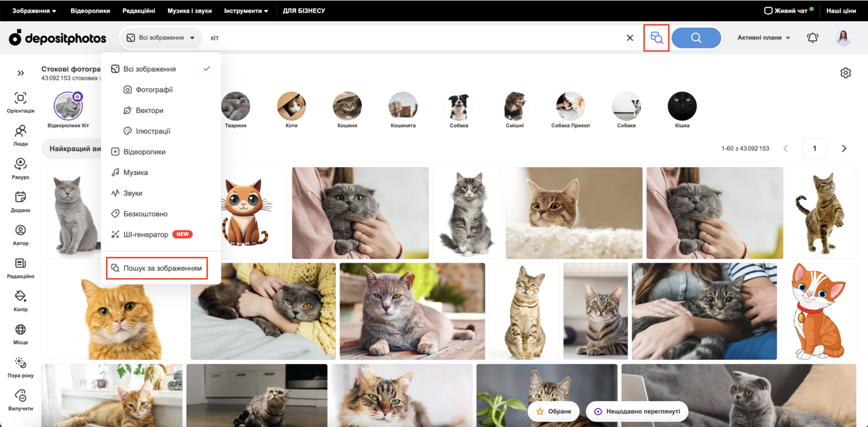Select the Собака Прикол related search

click(x=570, y=110)
